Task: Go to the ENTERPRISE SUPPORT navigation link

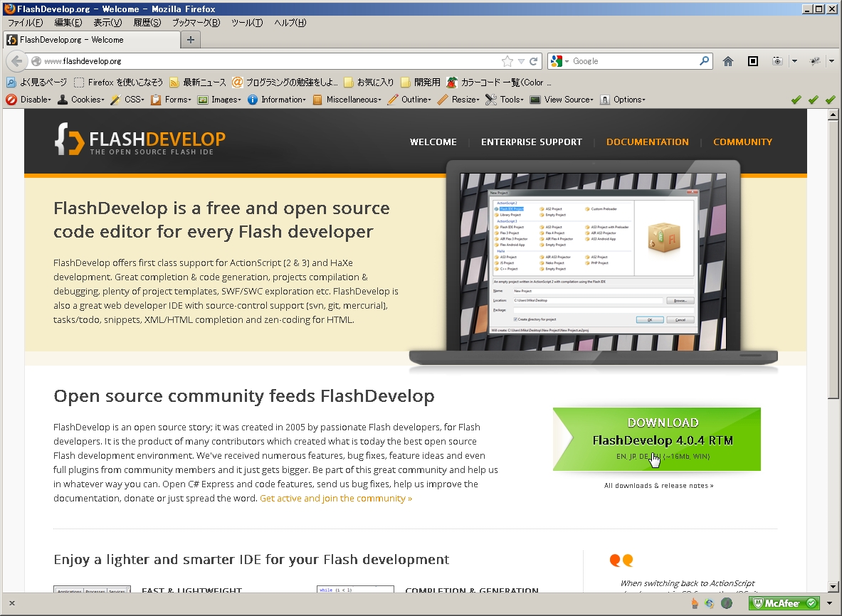Action: coord(532,142)
